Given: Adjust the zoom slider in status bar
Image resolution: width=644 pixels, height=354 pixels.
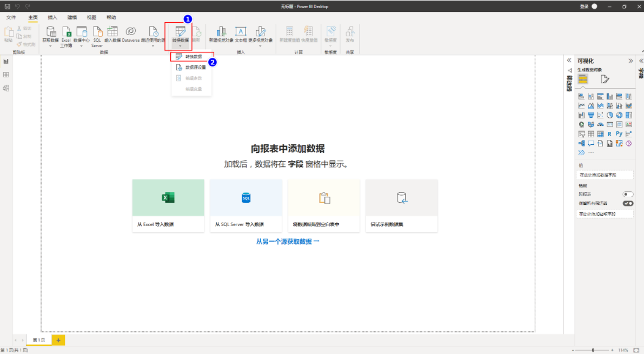Looking at the screenshot, I should click(x=593, y=350).
